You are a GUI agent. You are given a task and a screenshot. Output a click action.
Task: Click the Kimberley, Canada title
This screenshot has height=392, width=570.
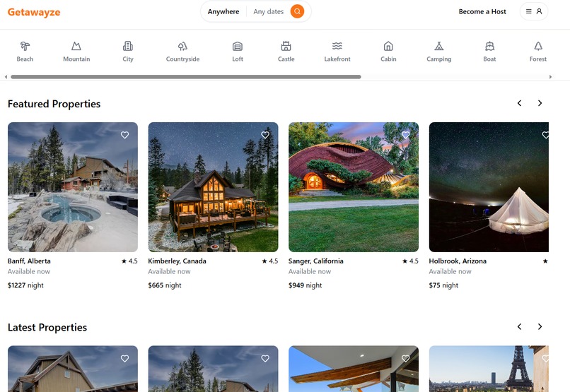[177, 261]
